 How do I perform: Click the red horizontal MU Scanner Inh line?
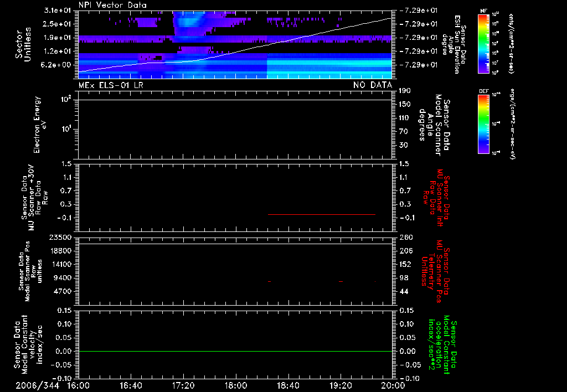[322, 214]
